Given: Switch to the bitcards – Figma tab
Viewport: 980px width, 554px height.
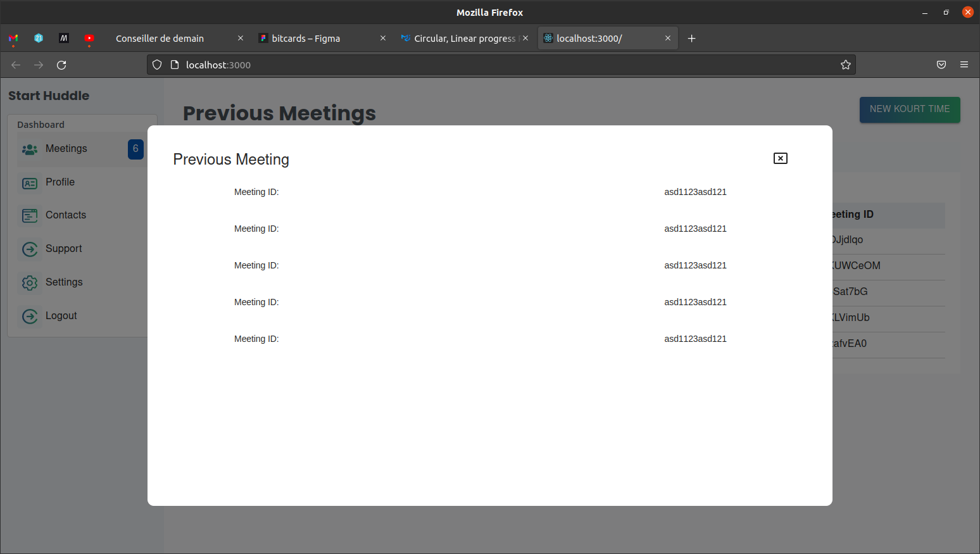Looking at the screenshot, I should (x=306, y=39).
